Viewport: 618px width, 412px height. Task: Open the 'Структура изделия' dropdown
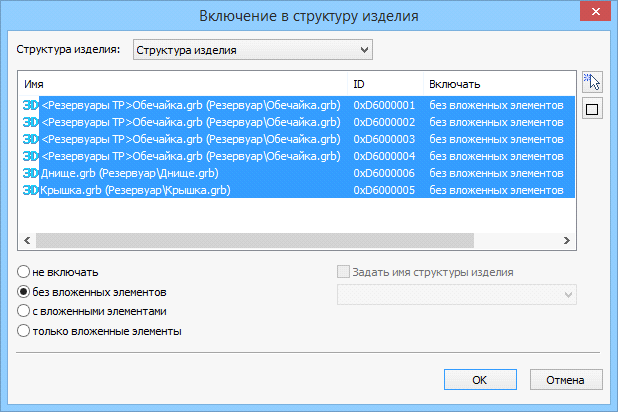251,49
